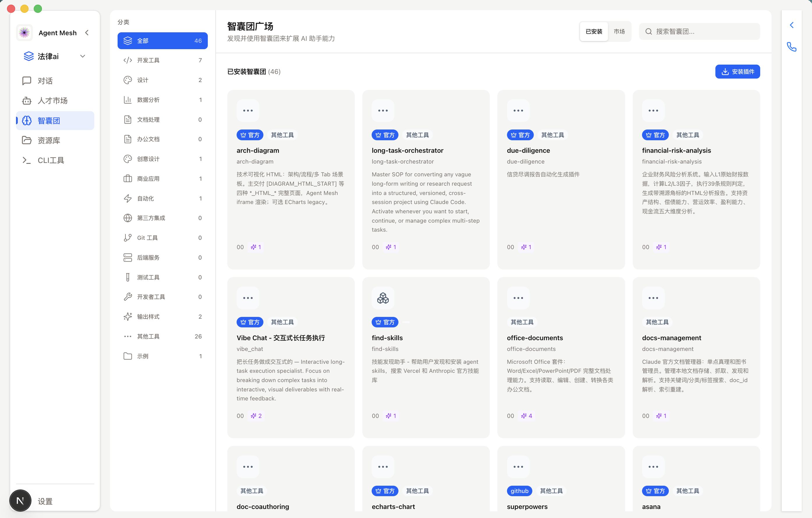Click the Agent Mesh logo icon
This screenshot has height=518, width=812.
point(24,33)
